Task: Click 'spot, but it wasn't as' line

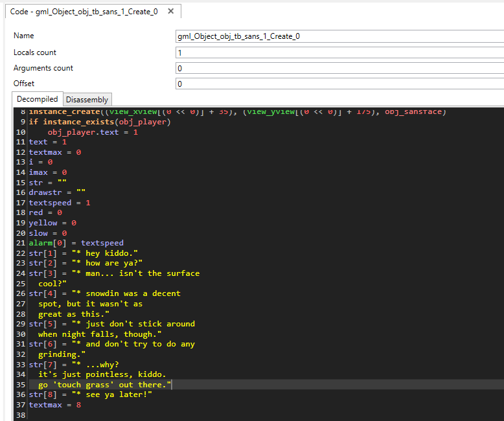Action: [90, 304]
